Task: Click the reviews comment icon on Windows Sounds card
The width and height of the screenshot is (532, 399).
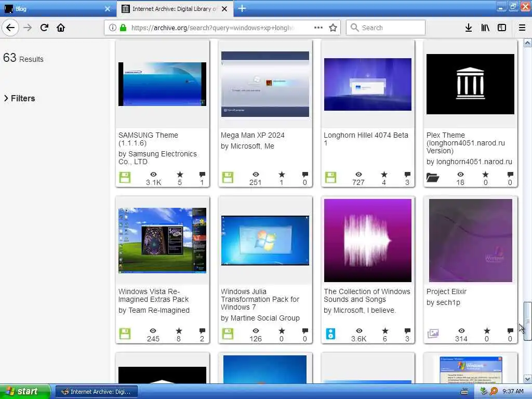Action: pos(407,331)
